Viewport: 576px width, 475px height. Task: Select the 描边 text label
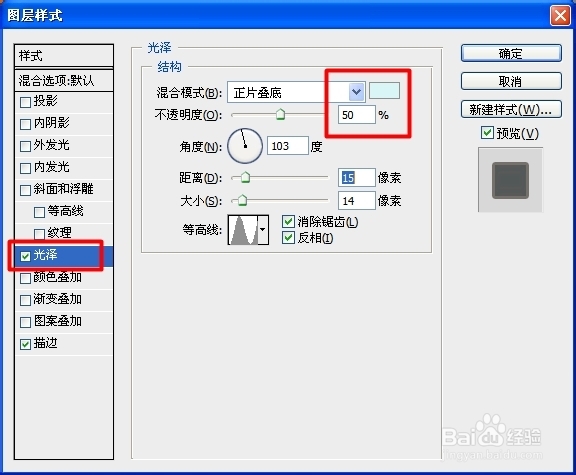(x=46, y=343)
